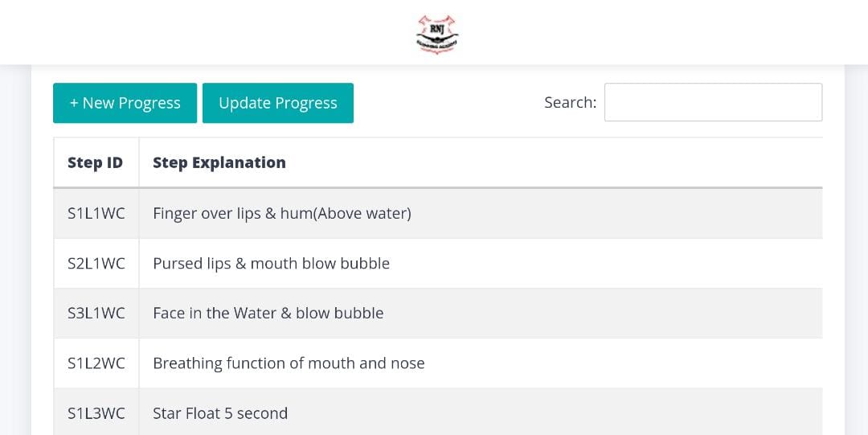
Task: Click "Pursed lips & mouth blow bubble" text
Action: [x=271, y=264]
